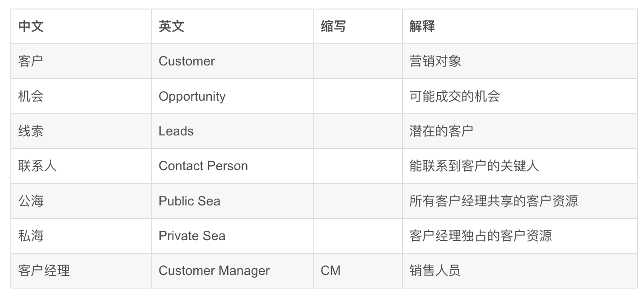Image resolution: width=644 pixels, height=307 pixels.
Task: Click the 联系人 cell
Action: click(x=81, y=166)
